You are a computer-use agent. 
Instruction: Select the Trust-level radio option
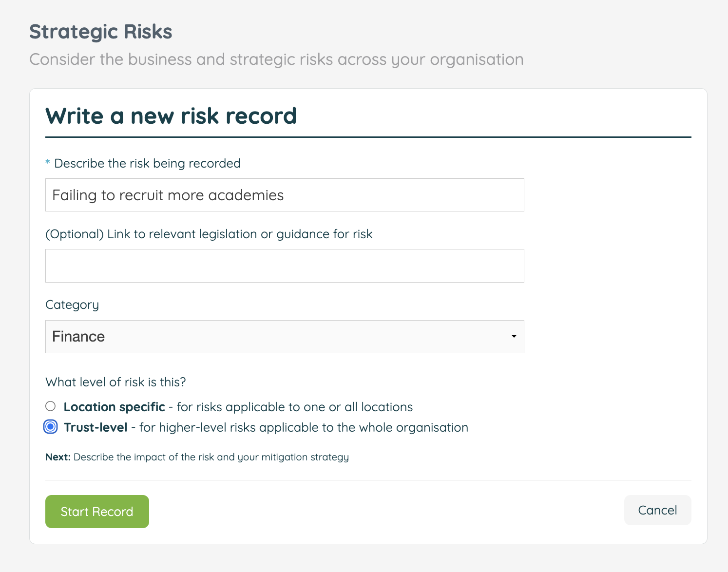point(50,426)
